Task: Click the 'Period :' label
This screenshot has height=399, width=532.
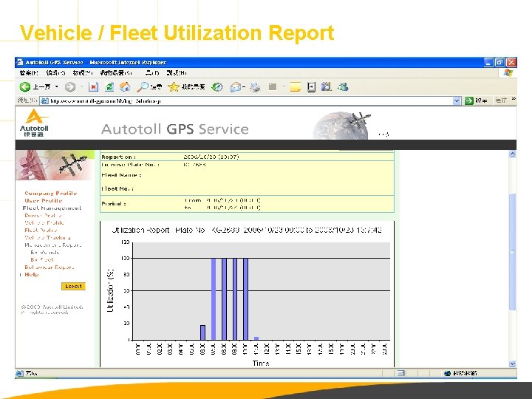Action: coord(114,204)
